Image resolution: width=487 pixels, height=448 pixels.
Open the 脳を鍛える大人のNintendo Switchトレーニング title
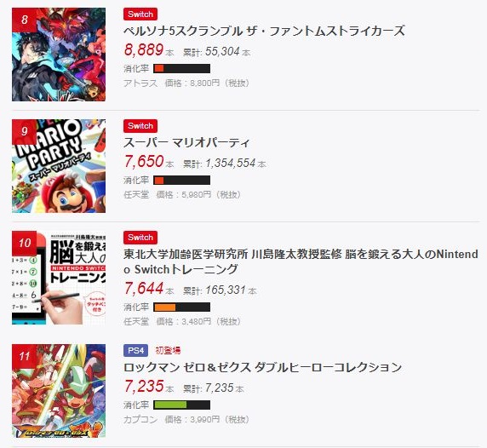pyautogui.click(x=301, y=261)
